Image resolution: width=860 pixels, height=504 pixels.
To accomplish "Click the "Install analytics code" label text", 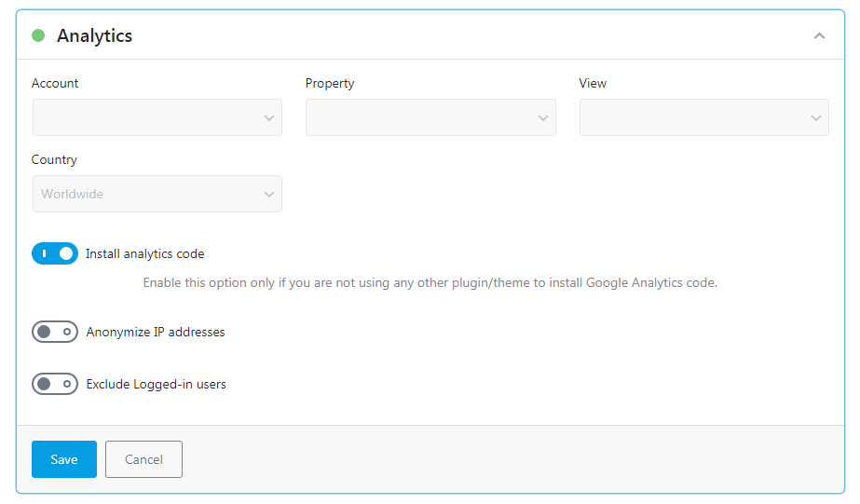I will point(144,253).
